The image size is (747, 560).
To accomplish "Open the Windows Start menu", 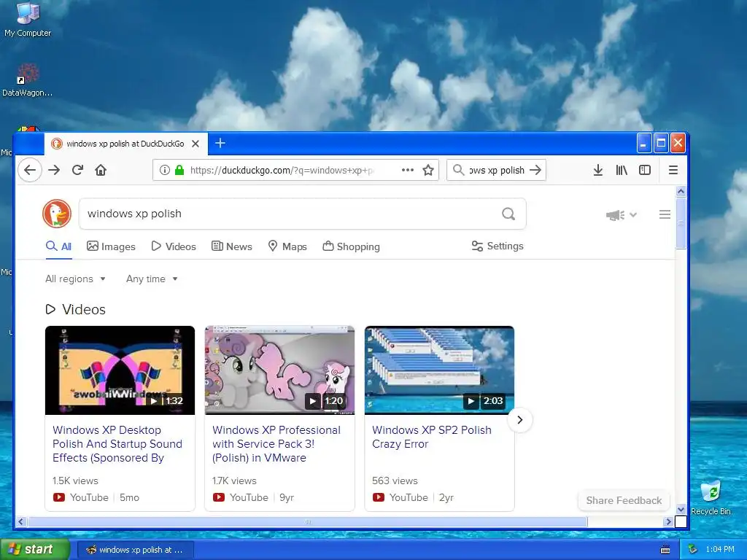I will (35, 549).
